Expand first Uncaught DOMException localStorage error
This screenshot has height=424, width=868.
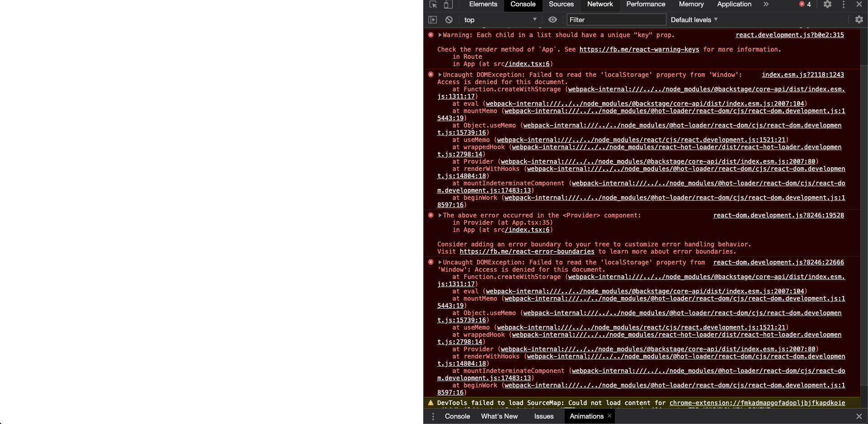click(440, 75)
